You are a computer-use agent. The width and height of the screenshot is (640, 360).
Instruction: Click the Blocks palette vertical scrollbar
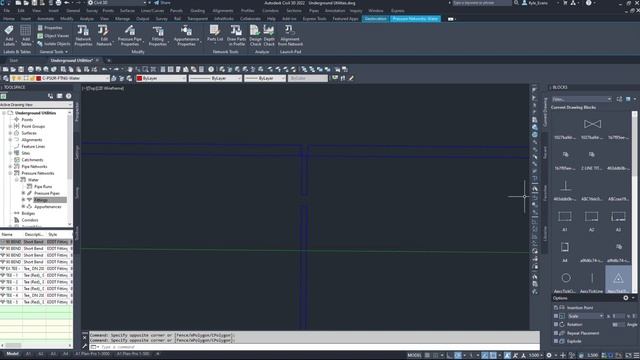[634, 202]
